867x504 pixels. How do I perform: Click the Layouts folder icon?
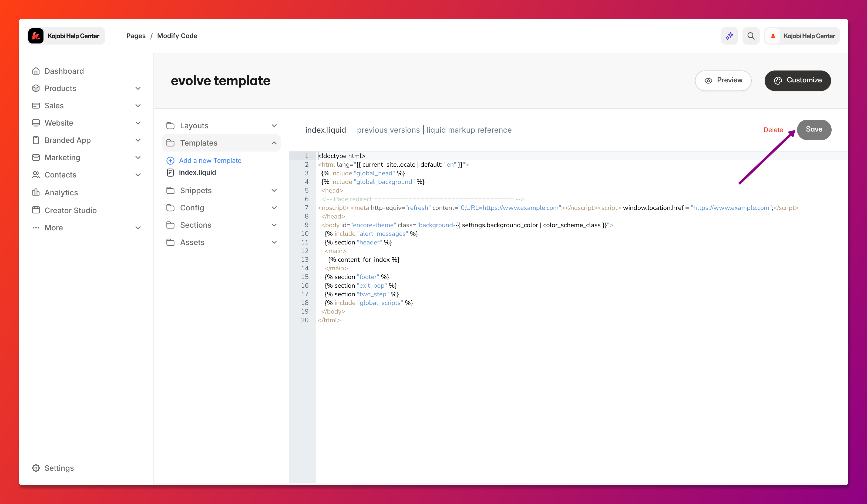[170, 126]
